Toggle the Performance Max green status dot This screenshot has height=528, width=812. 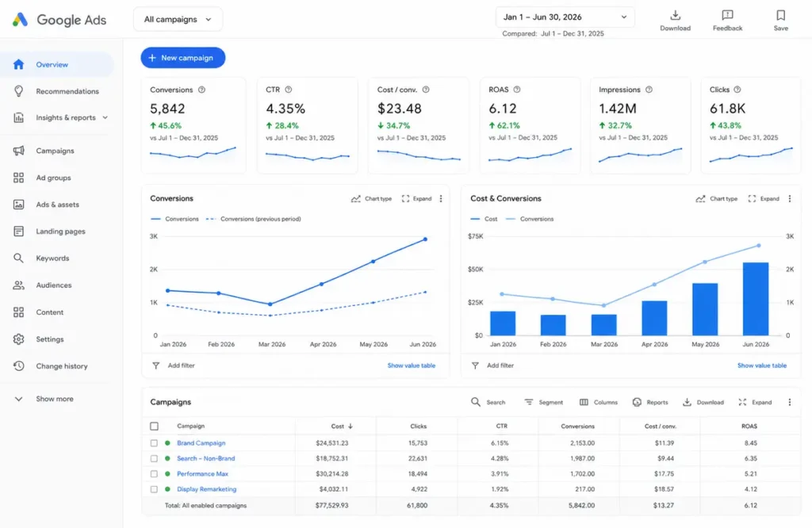pyautogui.click(x=167, y=474)
